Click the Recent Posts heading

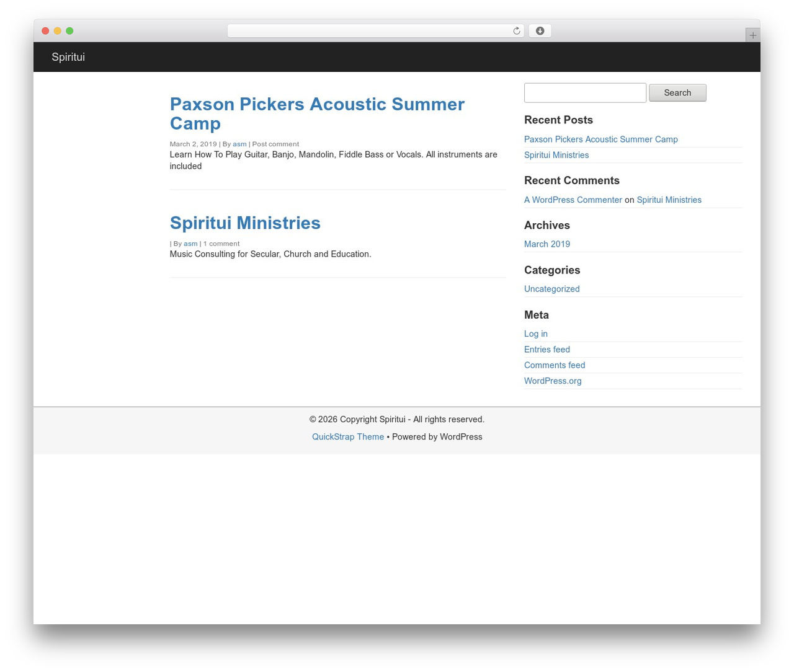[558, 120]
